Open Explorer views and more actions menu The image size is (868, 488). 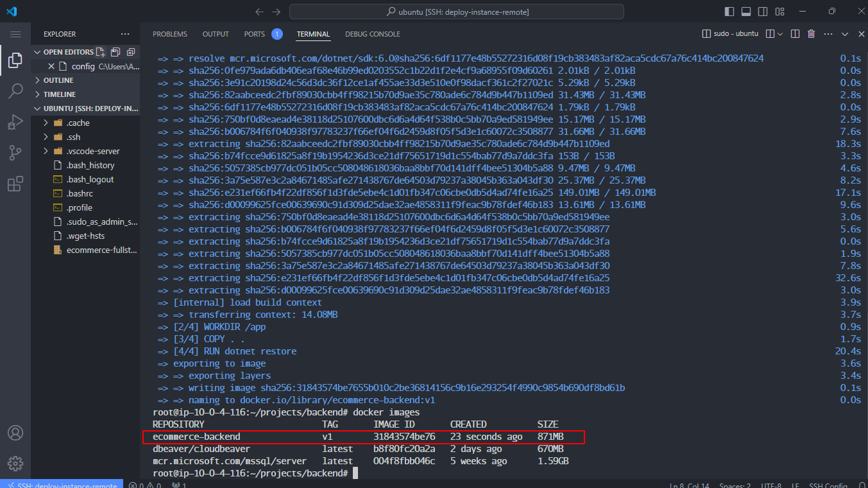point(124,34)
